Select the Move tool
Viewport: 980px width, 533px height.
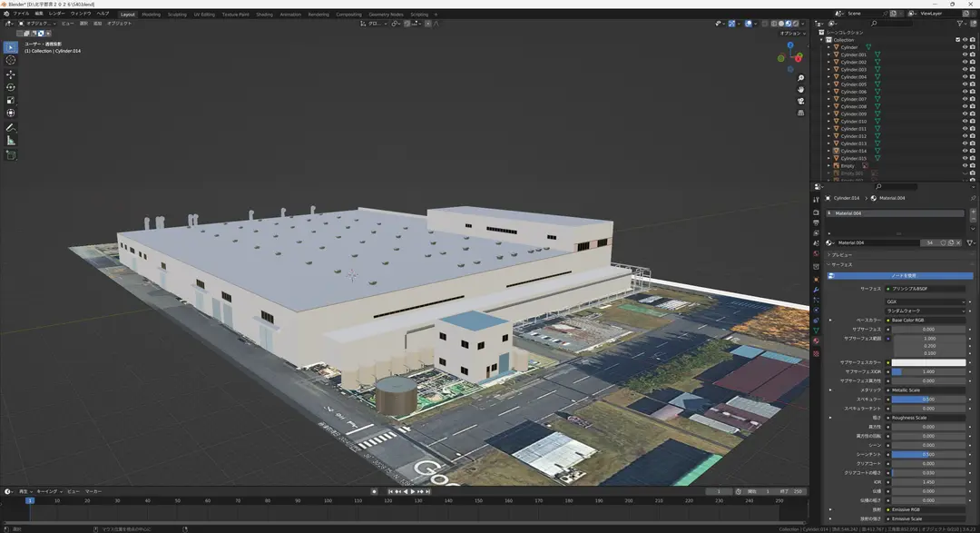point(11,74)
